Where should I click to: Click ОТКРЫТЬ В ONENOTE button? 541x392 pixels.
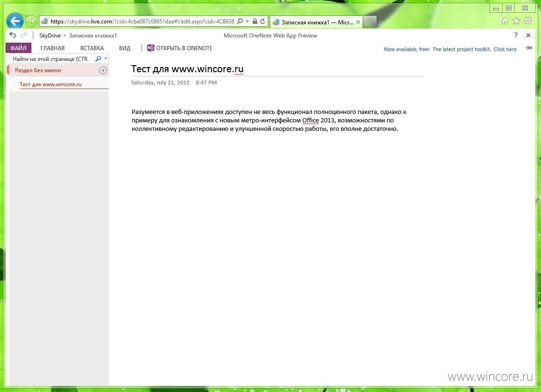tap(180, 48)
